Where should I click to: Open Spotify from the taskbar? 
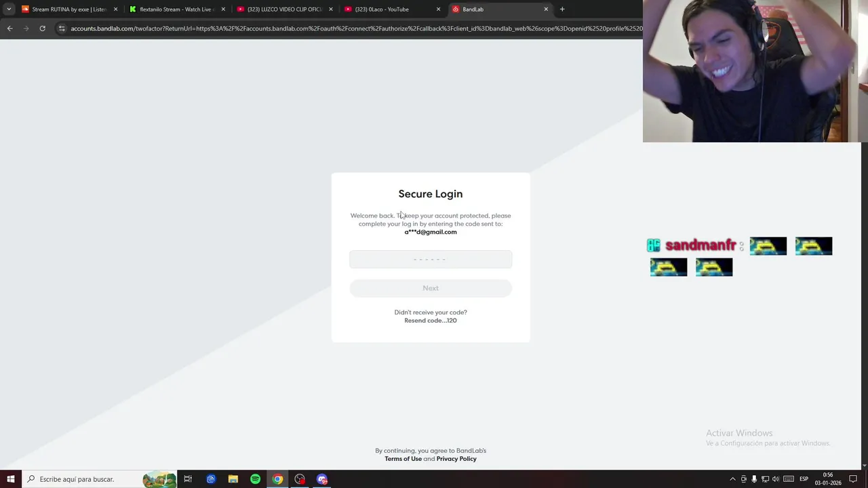click(x=255, y=479)
